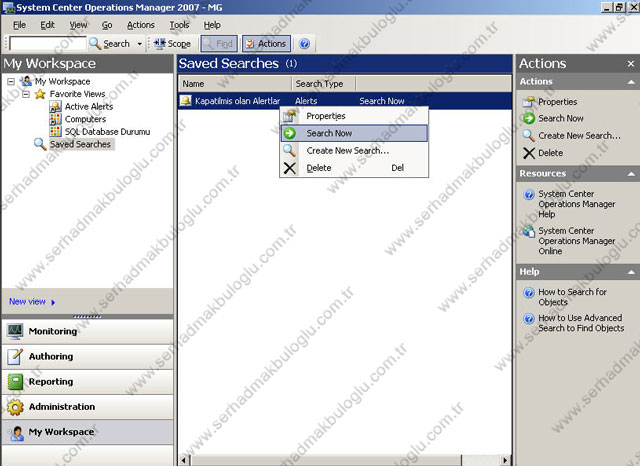The height and width of the screenshot is (466, 640).
Task: Open the Help menu in menu bar
Action: pos(212,25)
